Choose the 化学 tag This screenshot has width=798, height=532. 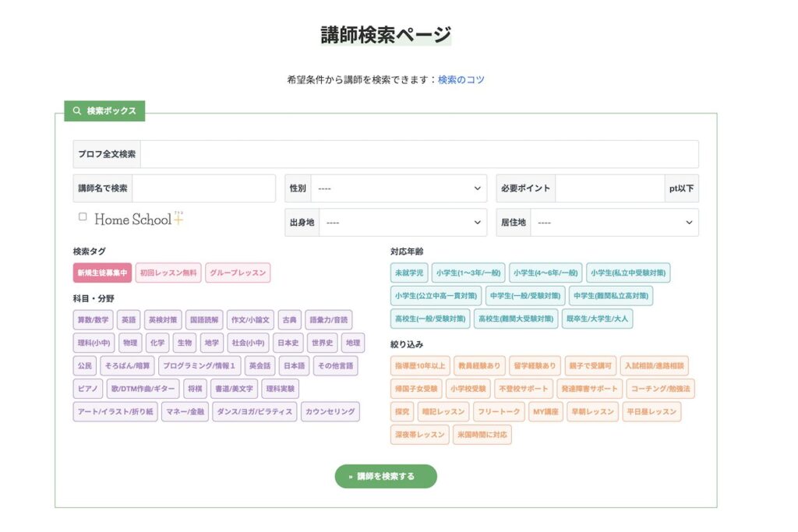pos(157,343)
